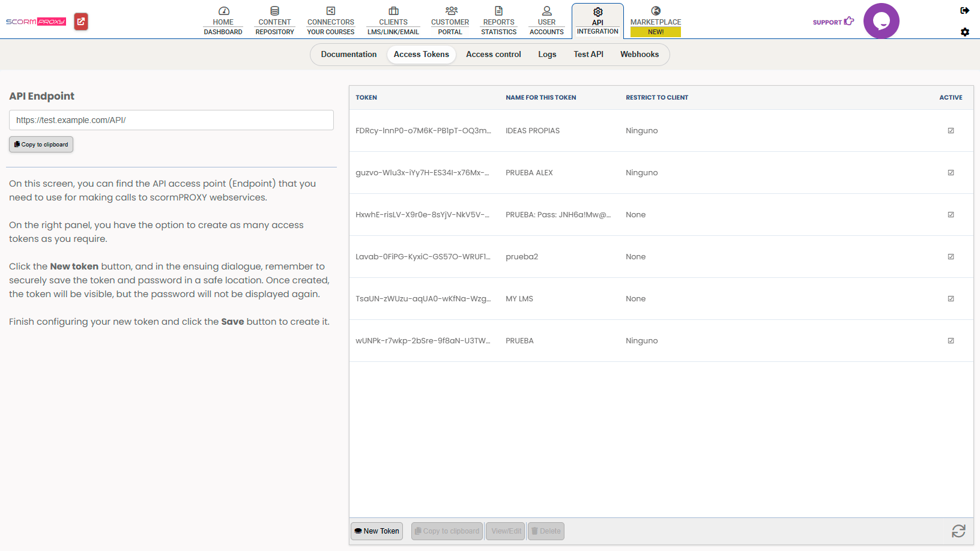Screen dimensions: 980x551
Task: Select the Lavab-0FiPG token text
Action: click(423, 256)
